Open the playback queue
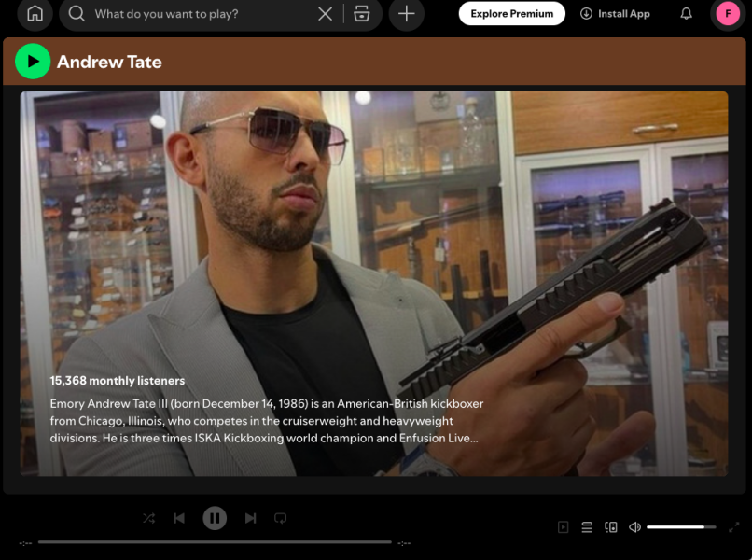752x560 pixels. [x=587, y=527]
